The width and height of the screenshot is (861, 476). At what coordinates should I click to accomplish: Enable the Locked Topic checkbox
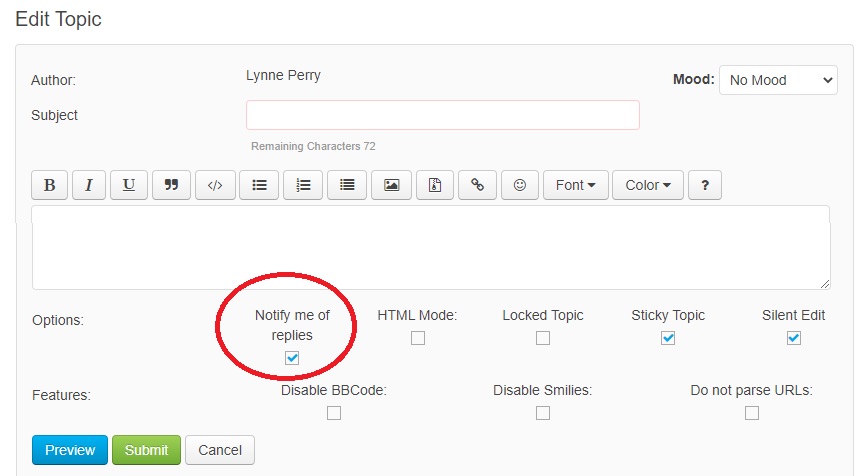[x=543, y=338]
